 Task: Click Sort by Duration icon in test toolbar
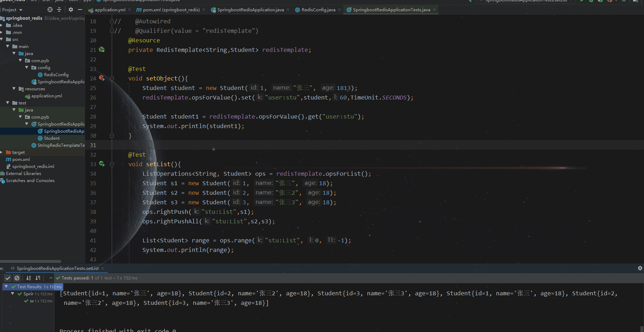tap(38, 278)
